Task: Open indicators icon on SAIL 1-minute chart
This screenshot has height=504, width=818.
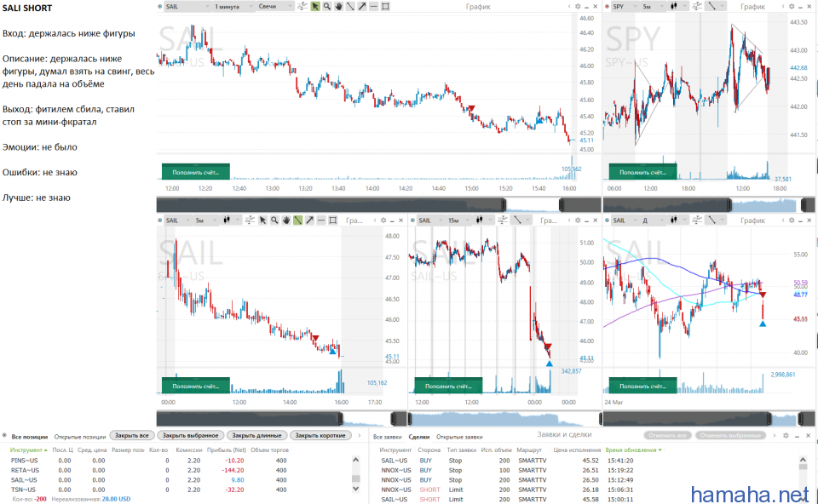Action: (x=302, y=6)
